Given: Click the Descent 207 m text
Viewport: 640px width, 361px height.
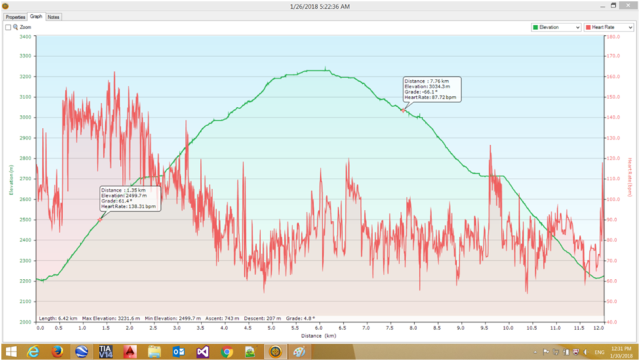Looking at the screenshot, I should [x=262, y=318].
